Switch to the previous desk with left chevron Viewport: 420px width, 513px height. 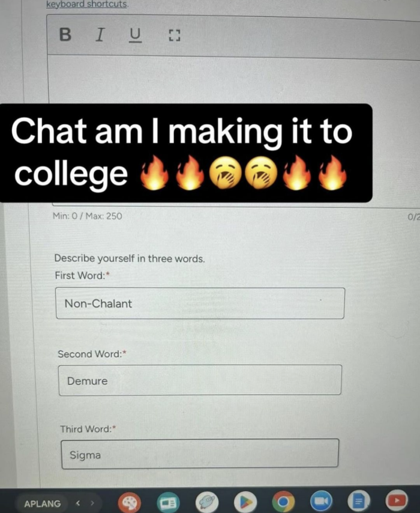pos(78,503)
